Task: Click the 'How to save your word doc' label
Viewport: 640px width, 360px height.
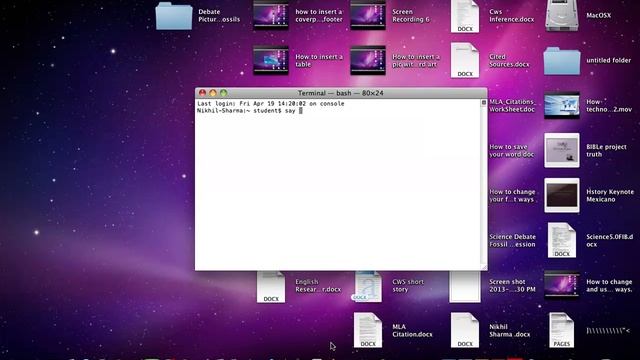Action: (511, 151)
